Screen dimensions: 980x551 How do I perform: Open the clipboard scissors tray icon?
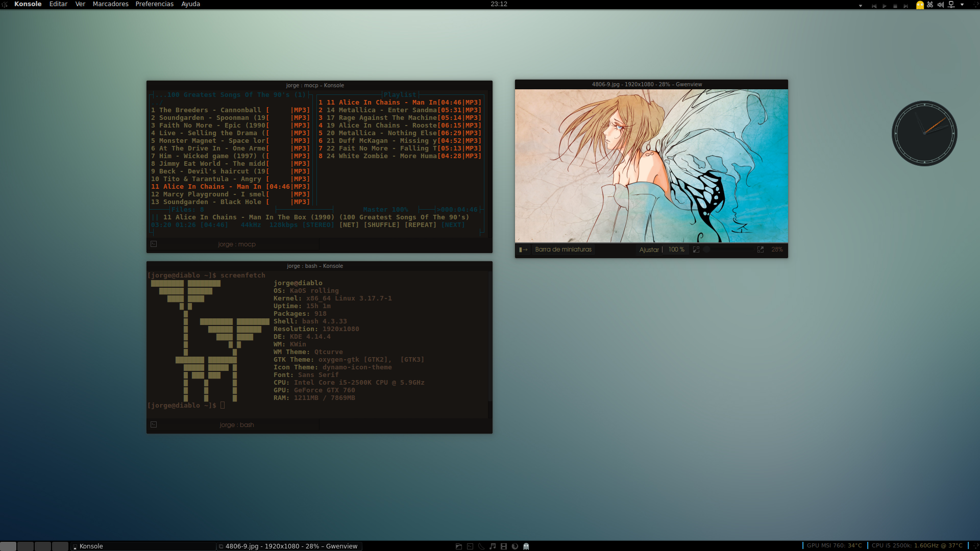930,5
